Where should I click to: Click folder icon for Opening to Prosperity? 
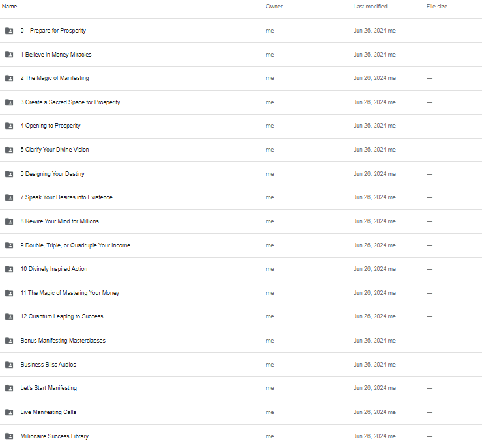[9, 126]
